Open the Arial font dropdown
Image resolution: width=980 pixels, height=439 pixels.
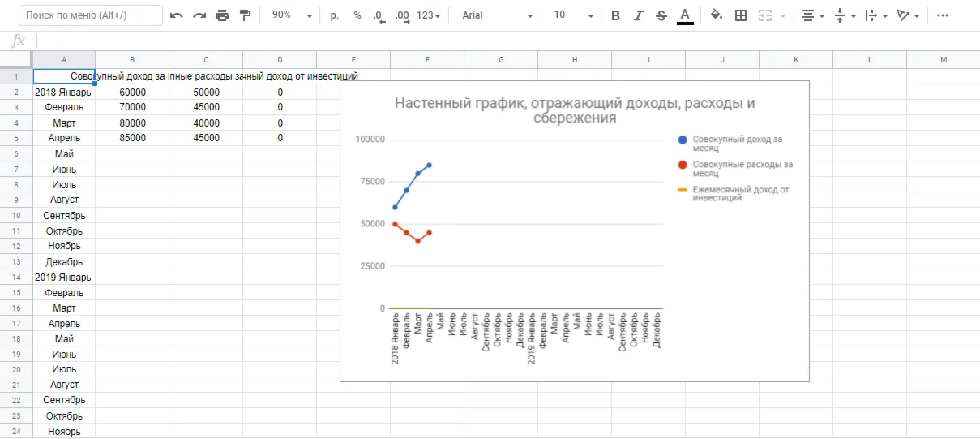(x=498, y=15)
